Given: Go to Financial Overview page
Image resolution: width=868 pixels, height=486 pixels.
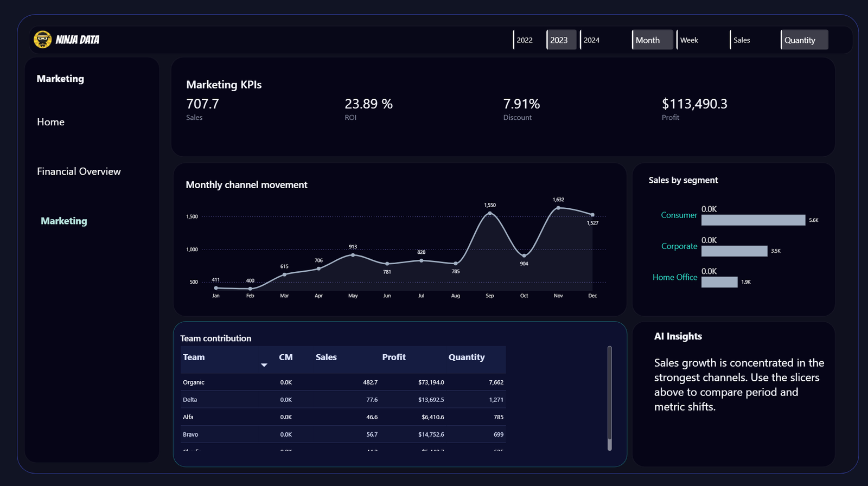Looking at the screenshot, I should [79, 171].
